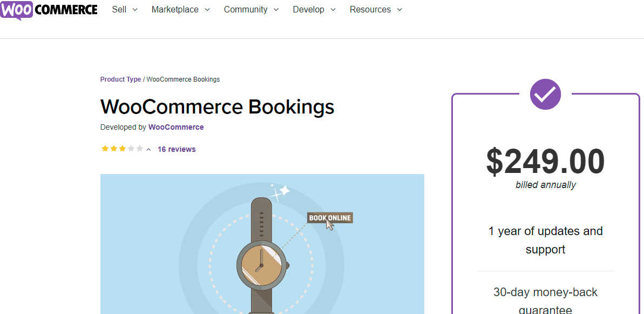
Task: Open the WooCommerce developer link
Action: 176,128
